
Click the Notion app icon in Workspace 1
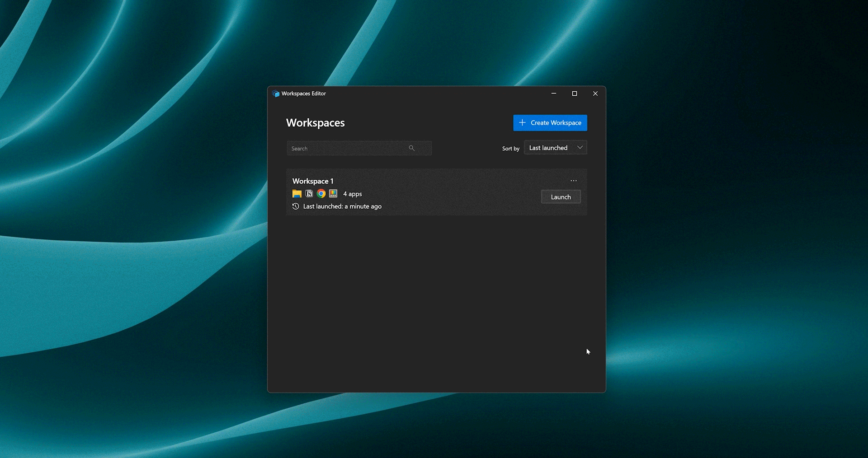pos(309,194)
